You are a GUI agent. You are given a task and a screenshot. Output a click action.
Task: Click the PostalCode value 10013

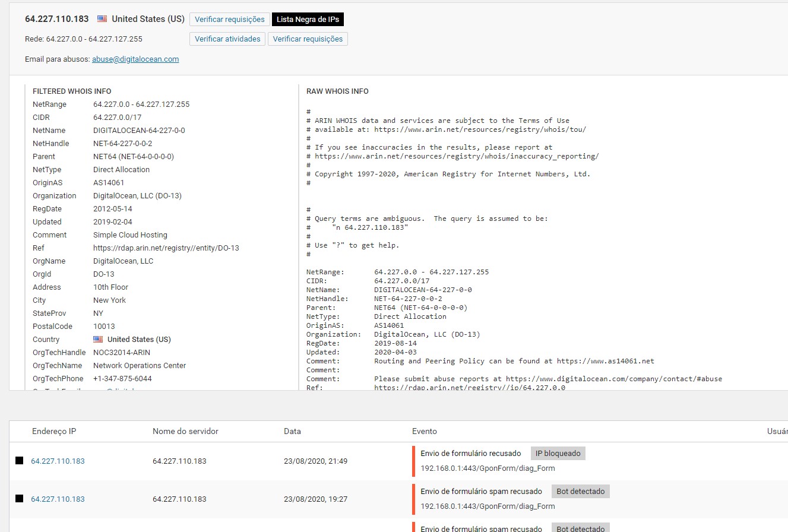(x=104, y=327)
